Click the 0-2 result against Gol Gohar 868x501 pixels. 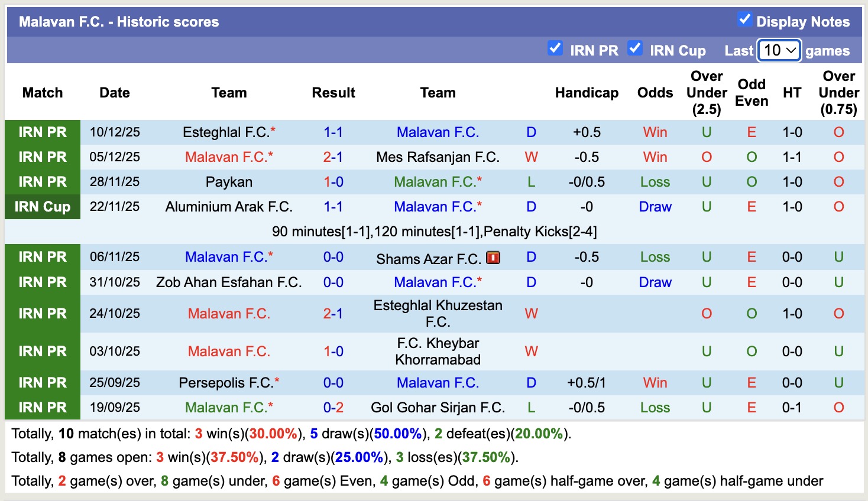click(x=333, y=408)
